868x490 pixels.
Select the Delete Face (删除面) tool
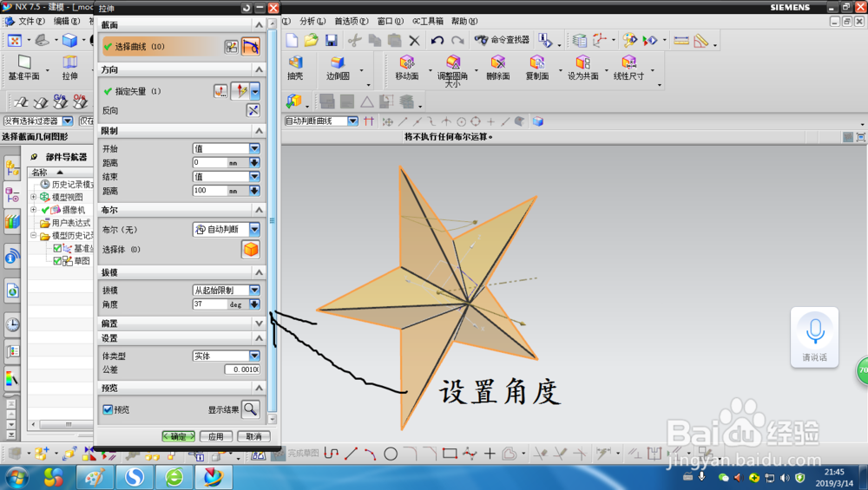coord(497,68)
